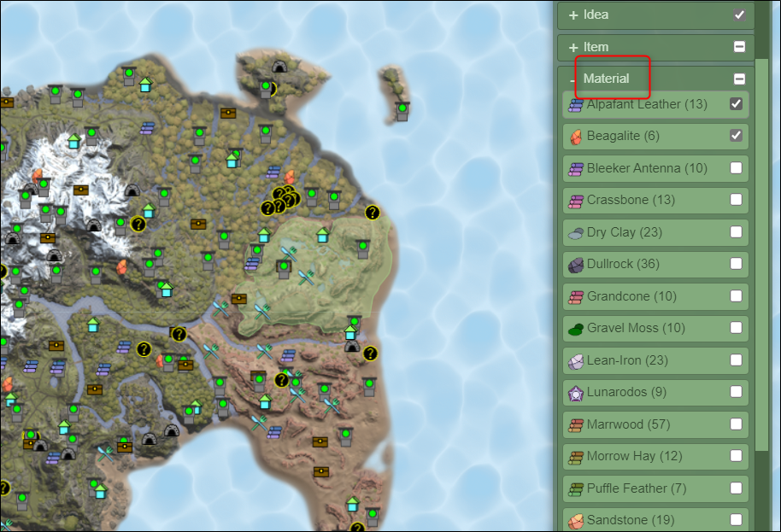Click the Dullrock stone icon
The width and height of the screenshot is (781, 532).
576,266
